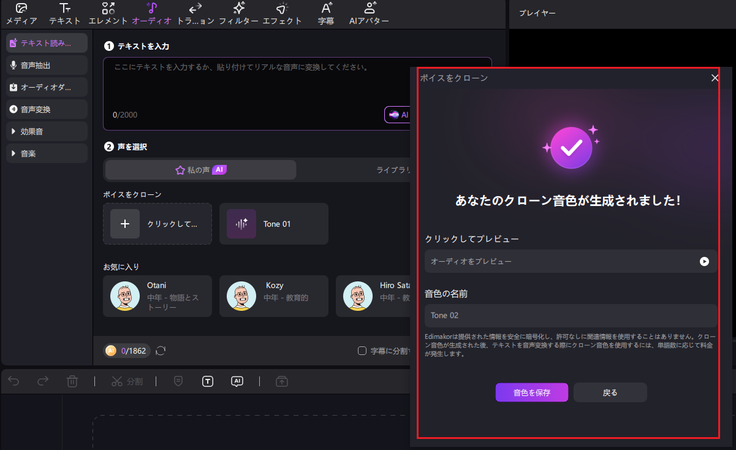Choose the Kozy voice card
This screenshot has width=736, height=450.
click(274, 296)
